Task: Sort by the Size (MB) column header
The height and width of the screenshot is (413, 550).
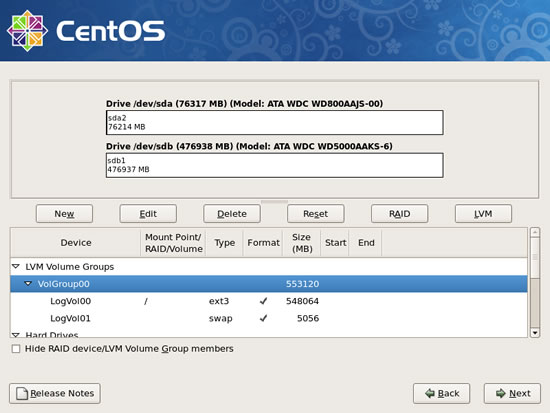Action: [x=302, y=243]
